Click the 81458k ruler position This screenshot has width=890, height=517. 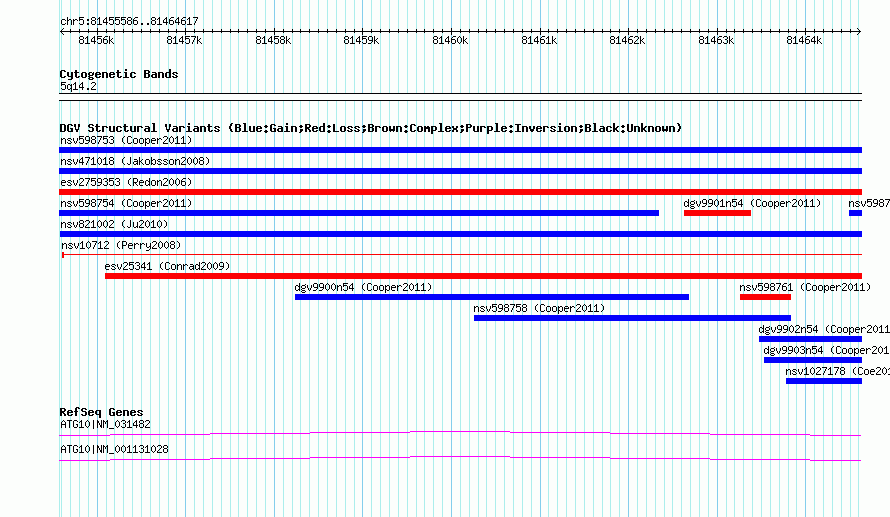tap(273, 40)
